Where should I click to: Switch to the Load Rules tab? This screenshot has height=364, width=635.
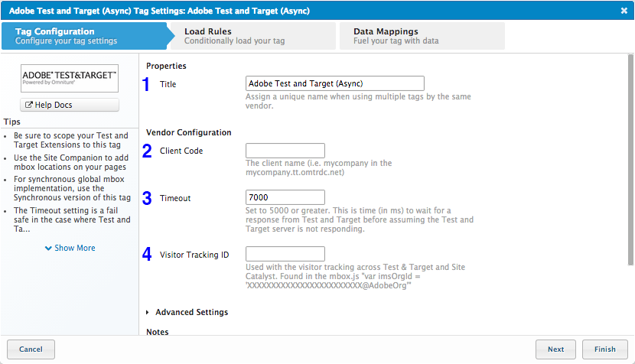coord(251,36)
